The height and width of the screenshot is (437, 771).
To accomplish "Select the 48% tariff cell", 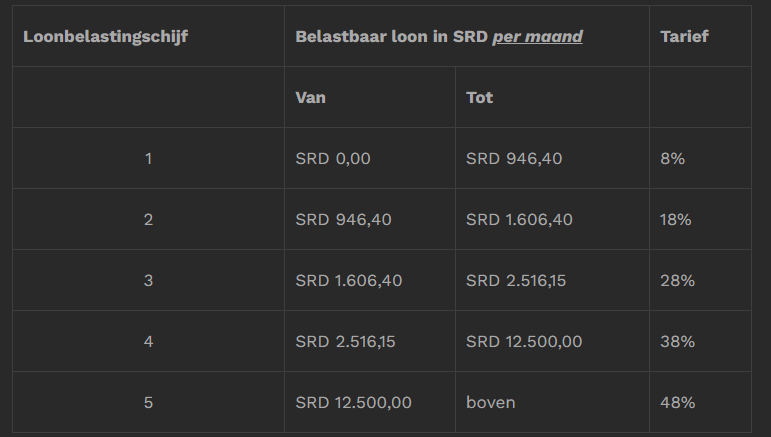I will [677, 402].
